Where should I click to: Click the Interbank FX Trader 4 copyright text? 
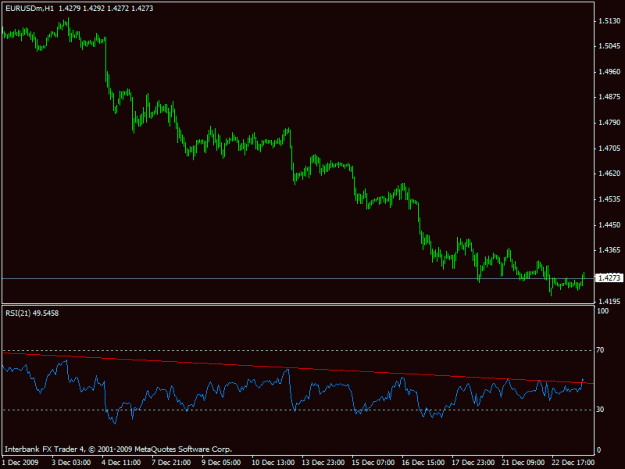118,449
